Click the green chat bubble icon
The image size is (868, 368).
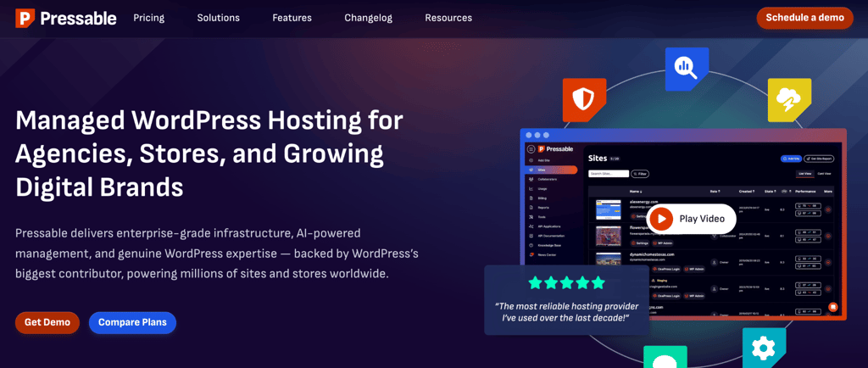tap(665, 357)
